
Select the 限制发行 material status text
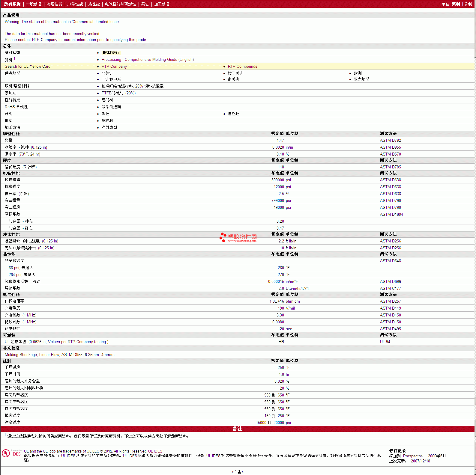[x=111, y=52]
